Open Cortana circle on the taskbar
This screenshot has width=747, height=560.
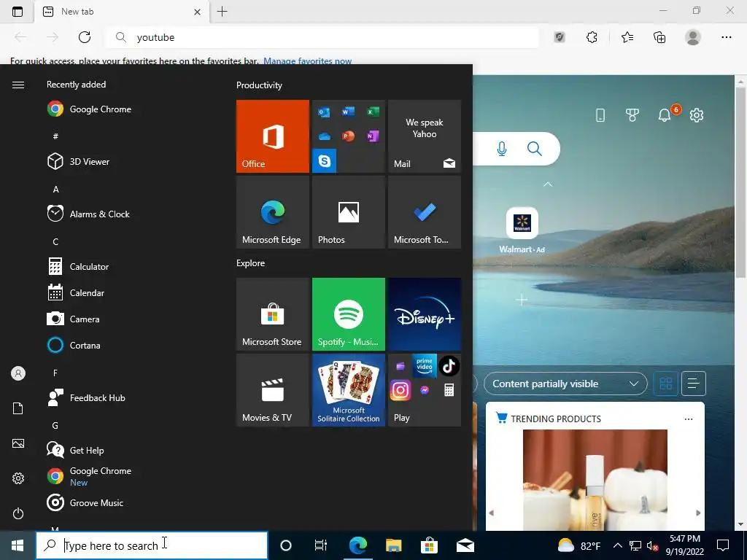click(286, 545)
